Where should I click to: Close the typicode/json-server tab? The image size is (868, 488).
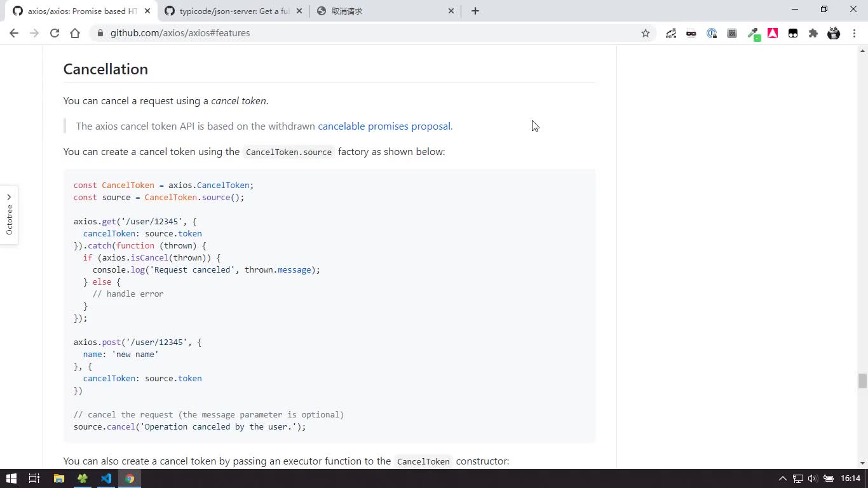point(299,11)
